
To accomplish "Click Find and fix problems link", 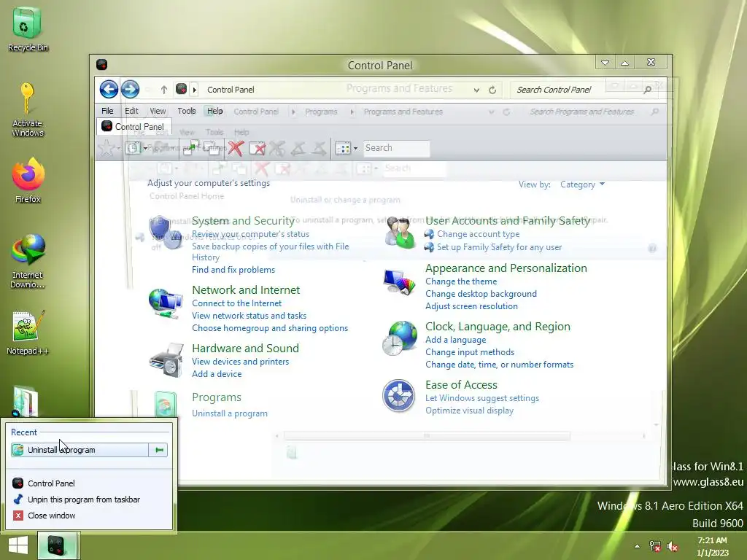I will (233, 270).
